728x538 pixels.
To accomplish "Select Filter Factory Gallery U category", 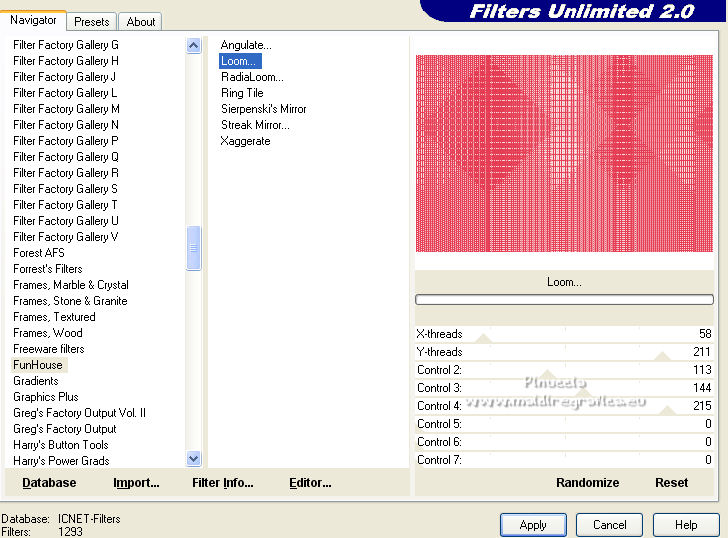I will pos(66,221).
